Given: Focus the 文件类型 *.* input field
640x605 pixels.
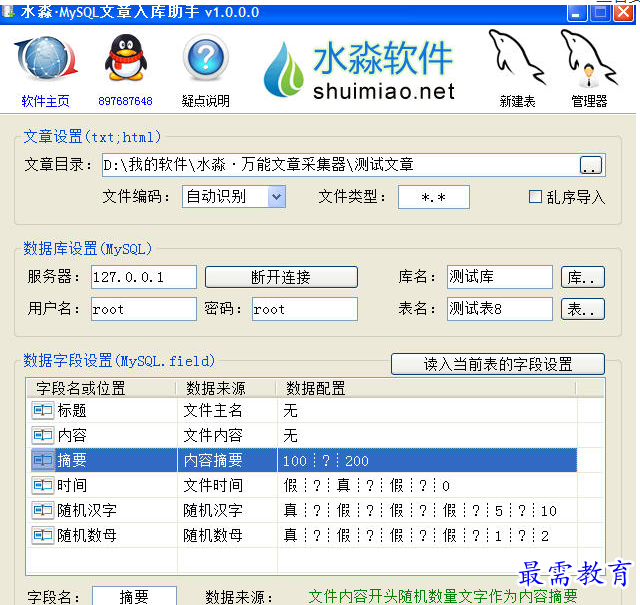Looking at the screenshot, I should [x=433, y=197].
